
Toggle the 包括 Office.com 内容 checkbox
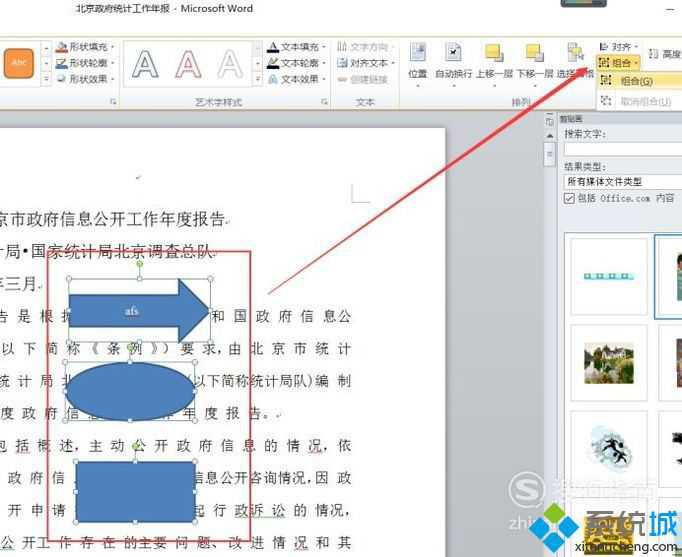tap(569, 198)
